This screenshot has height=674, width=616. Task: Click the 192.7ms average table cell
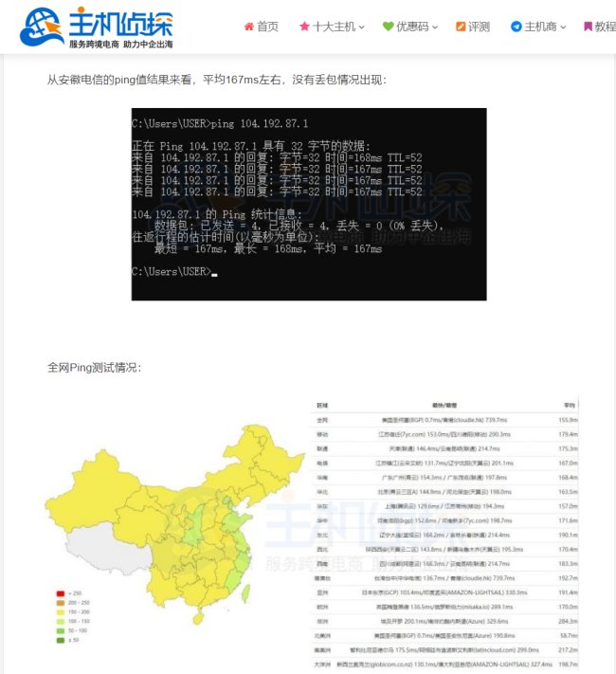coord(568,578)
